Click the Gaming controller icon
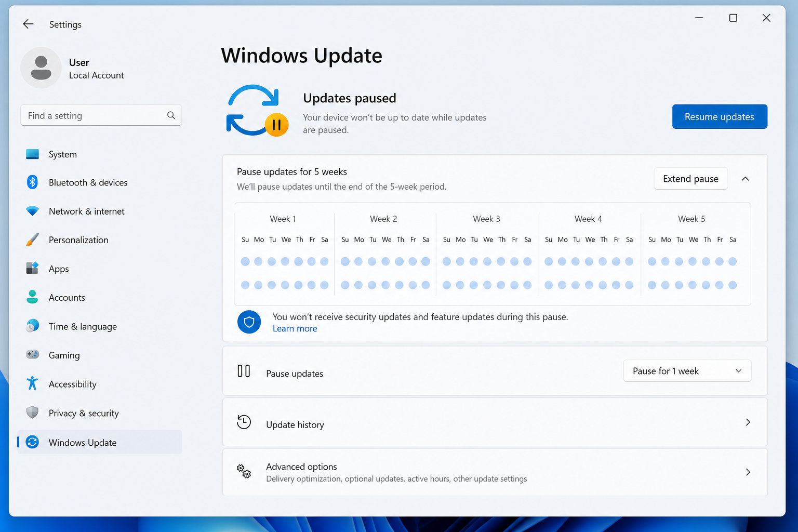Image resolution: width=798 pixels, height=532 pixels. point(32,355)
